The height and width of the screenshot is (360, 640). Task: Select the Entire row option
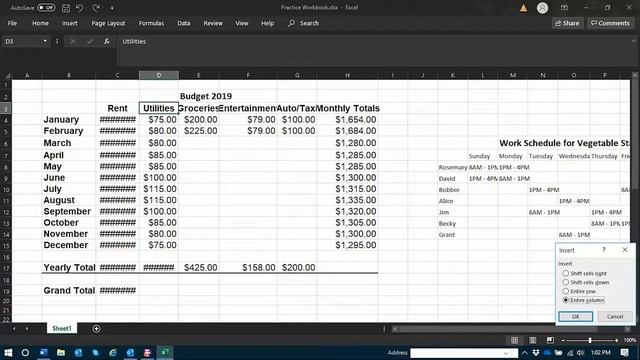[x=579, y=291]
